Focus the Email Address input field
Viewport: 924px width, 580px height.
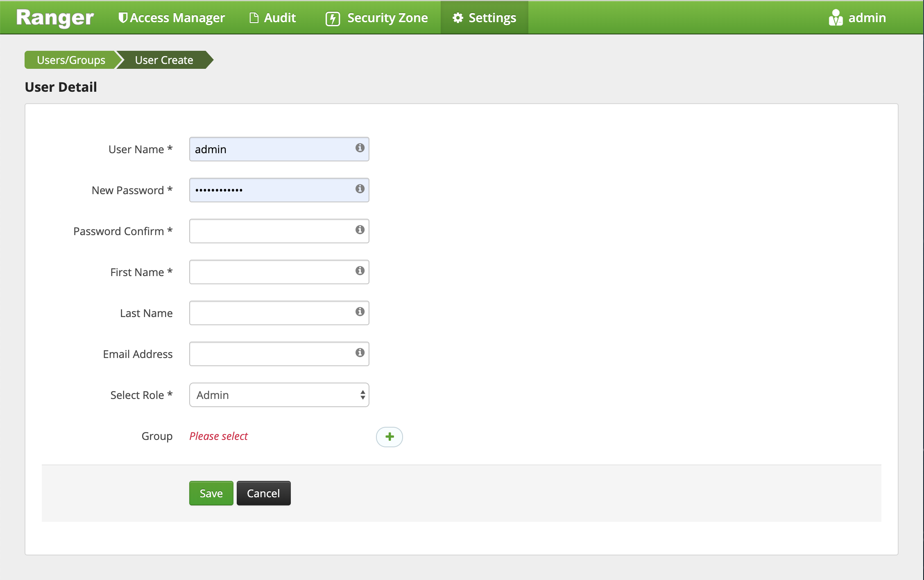[279, 354]
